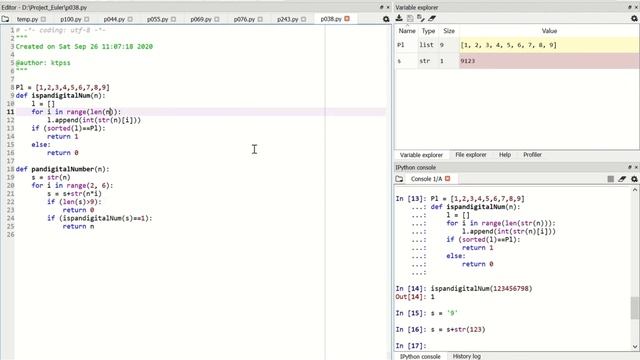Open the editor file browse tabs icon
The width and height of the screenshot is (640, 360).
(x=5, y=19)
